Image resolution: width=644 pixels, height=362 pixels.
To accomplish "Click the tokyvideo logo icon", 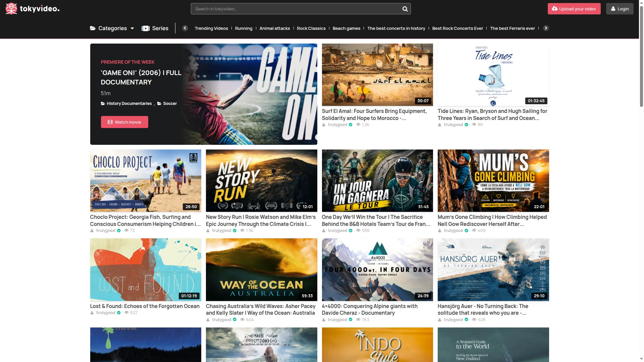I will 11,9.
